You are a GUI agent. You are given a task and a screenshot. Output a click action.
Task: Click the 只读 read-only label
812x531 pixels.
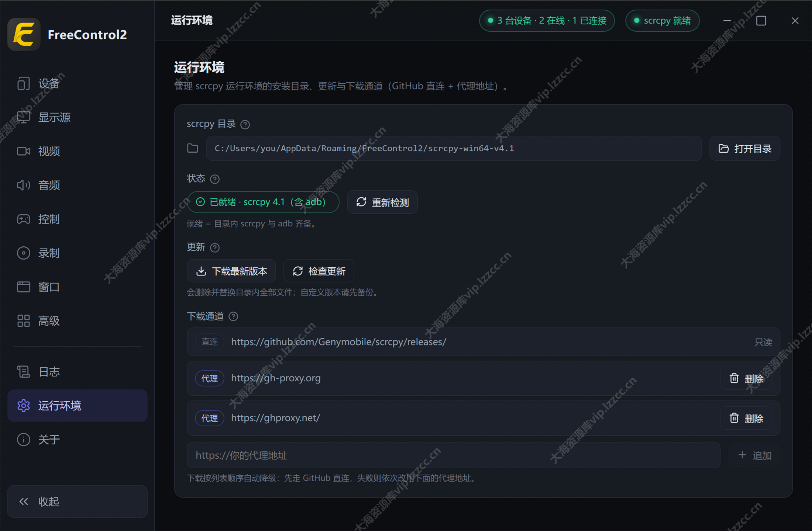click(x=763, y=342)
